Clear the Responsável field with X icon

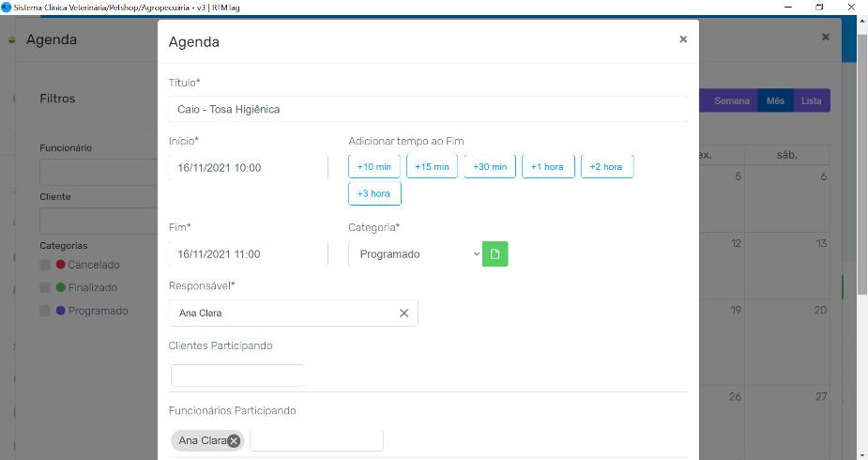tap(404, 314)
